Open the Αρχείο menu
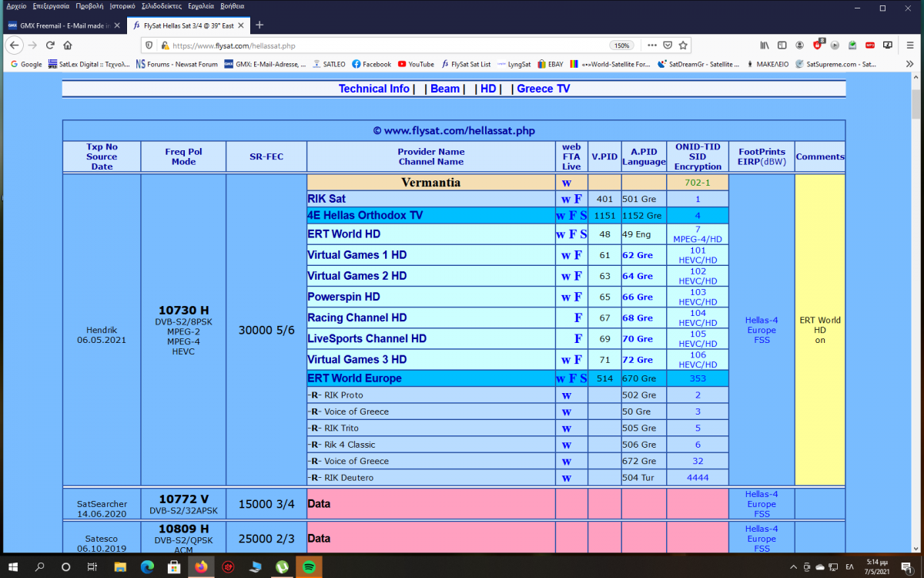924x578 pixels. (16, 6)
